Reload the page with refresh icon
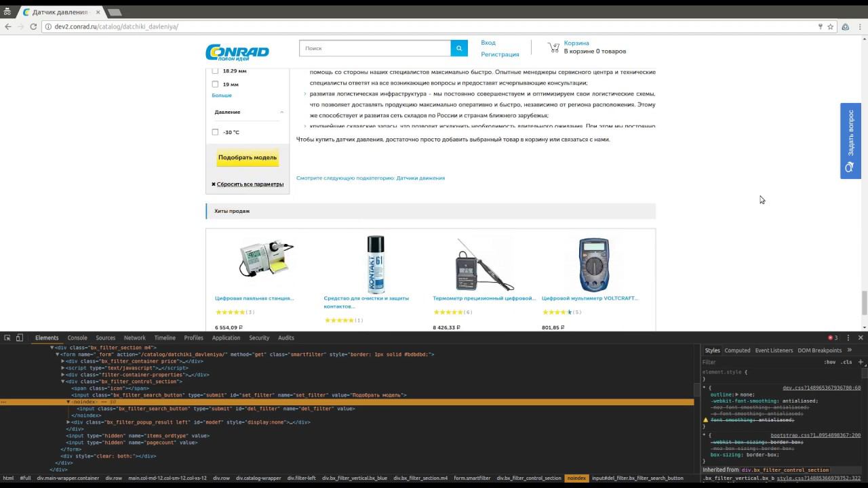This screenshot has width=868, height=488. pyautogui.click(x=34, y=26)
